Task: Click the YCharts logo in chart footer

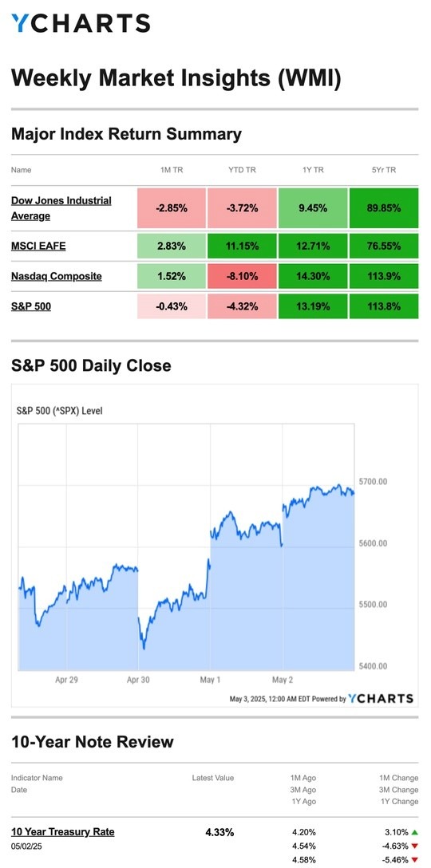Action: click(381, 699)
